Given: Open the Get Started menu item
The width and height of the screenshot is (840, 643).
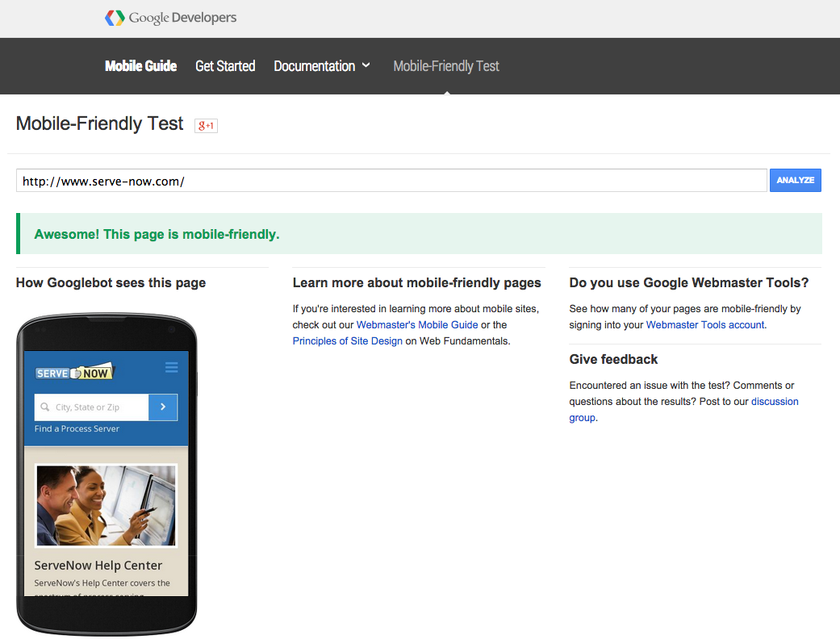Looking at the screenshot, I should tap(225, 66).
